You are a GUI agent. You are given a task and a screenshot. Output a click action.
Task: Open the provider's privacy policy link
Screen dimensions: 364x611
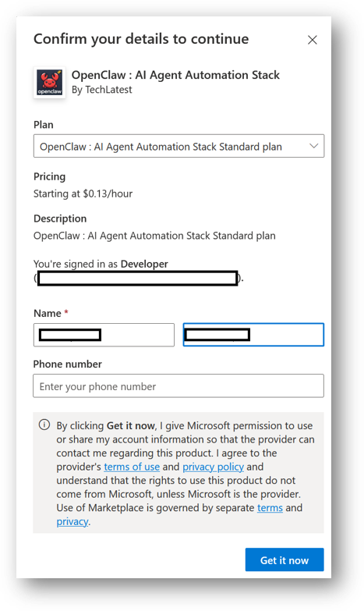tap(214, 467)
